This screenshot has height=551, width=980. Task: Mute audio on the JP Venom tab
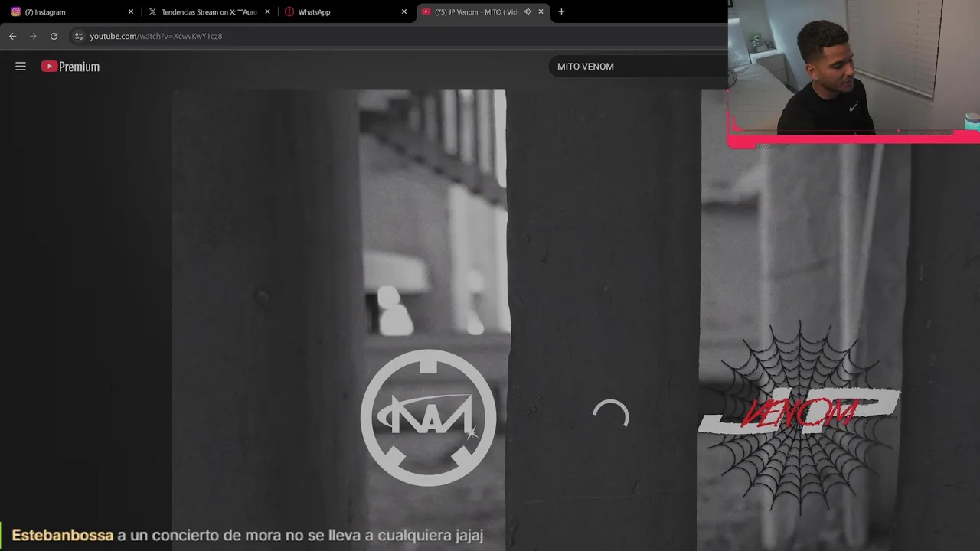coord(527,11)
